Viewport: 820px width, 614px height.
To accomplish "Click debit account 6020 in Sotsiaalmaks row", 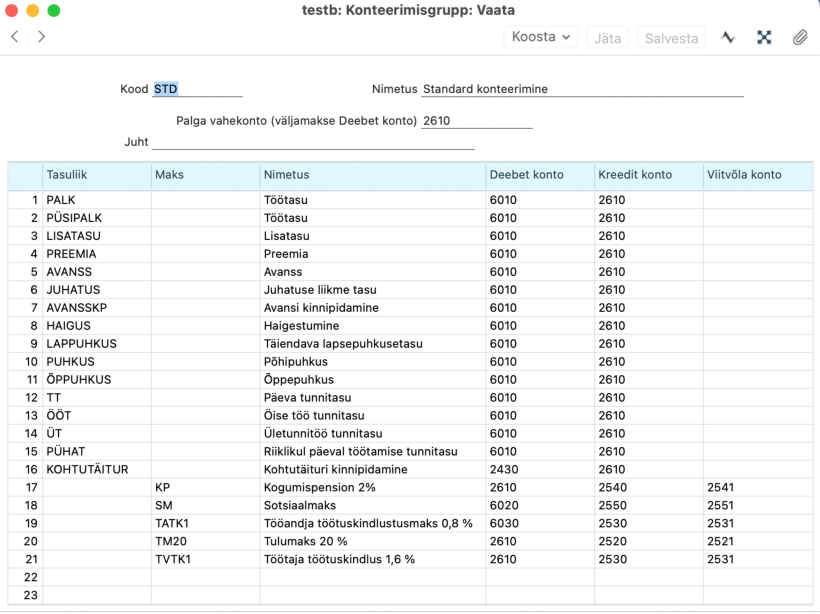I will pyautogui.click(x=540, y=505).
